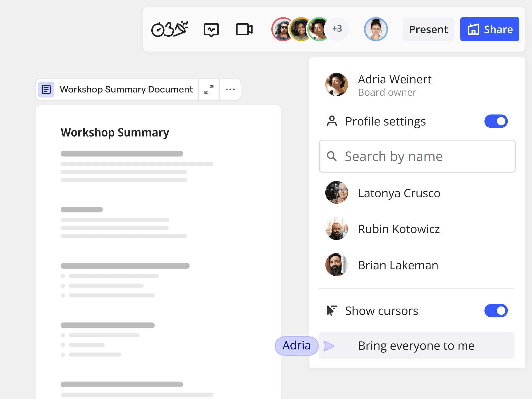Click the Present button

pos(428,29)
